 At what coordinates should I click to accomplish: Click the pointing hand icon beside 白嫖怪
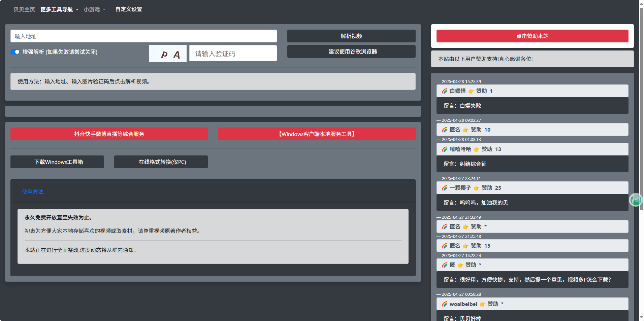[471, 91]
